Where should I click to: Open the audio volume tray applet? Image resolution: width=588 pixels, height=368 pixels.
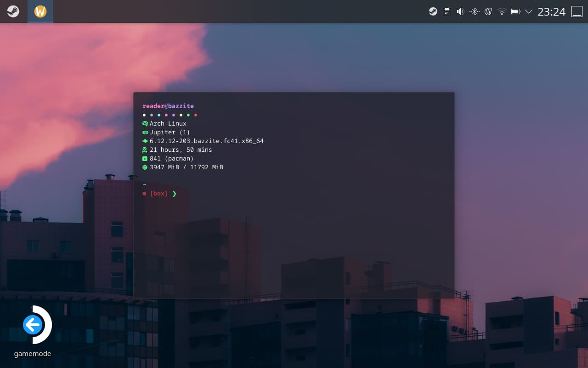coord(461,11)
